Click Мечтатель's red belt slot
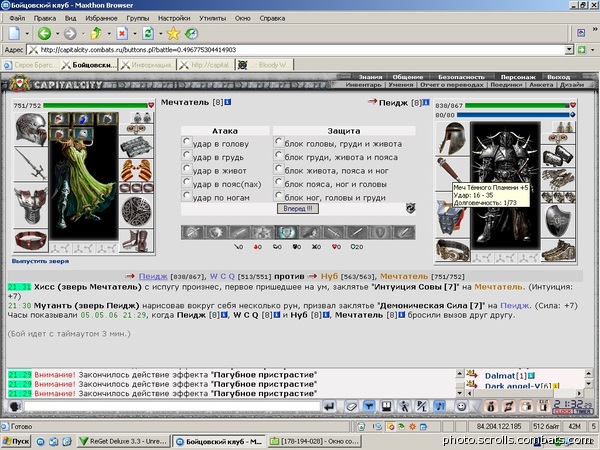 [x=31, y=240]
